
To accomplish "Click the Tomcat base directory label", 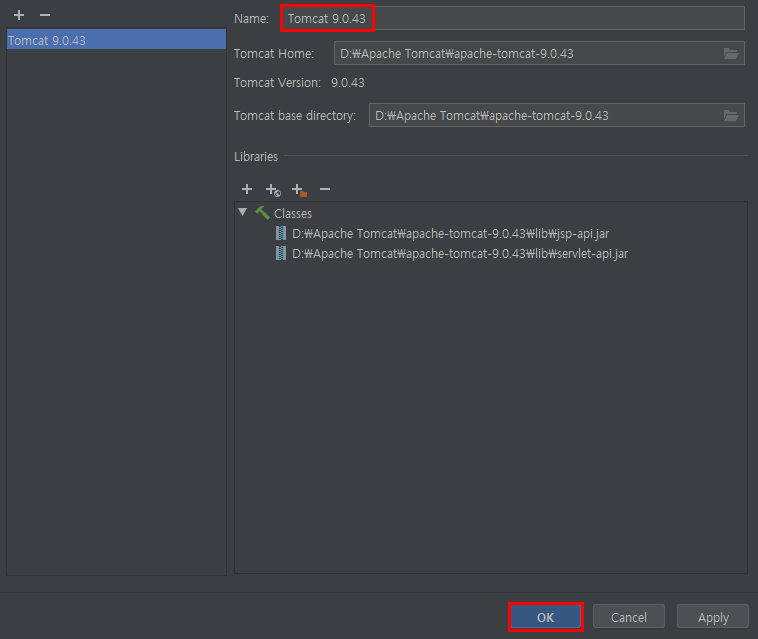I will click(x=295, y=116).
